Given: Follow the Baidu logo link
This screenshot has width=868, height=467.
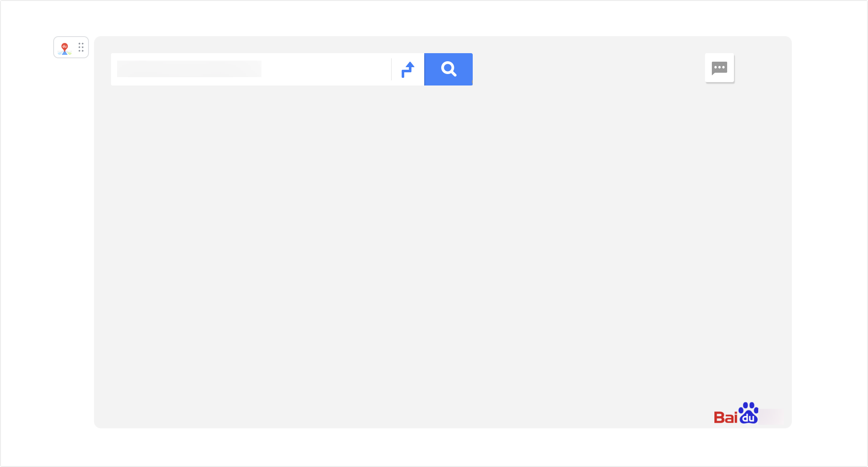Looking at the screenshot, I should [736, 413].
